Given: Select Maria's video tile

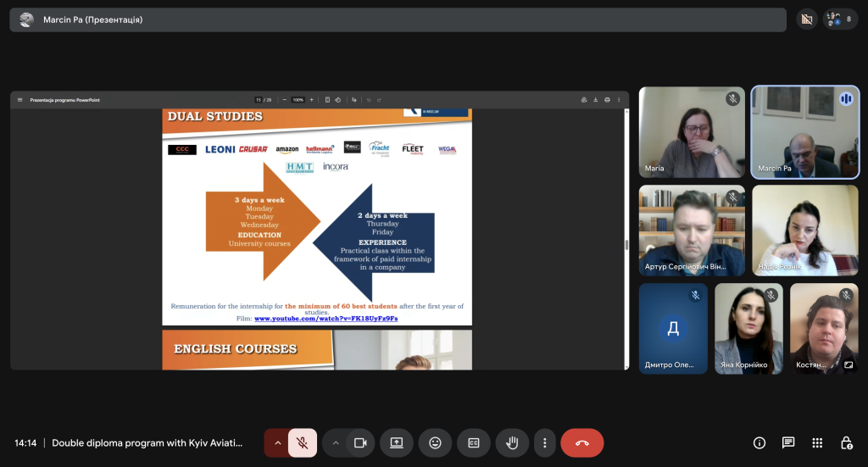Looking at the screenshot, I should point(692,131).
